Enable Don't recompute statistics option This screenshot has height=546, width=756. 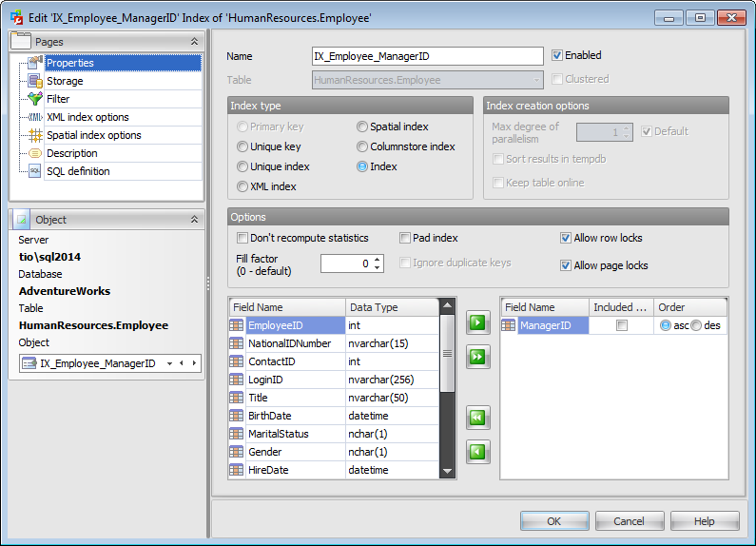(x=242, y=238)
